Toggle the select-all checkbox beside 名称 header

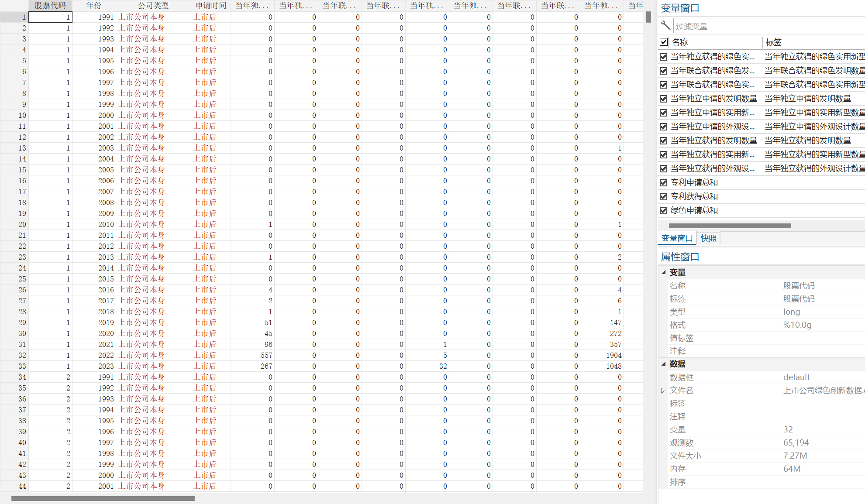pos(664,42)
